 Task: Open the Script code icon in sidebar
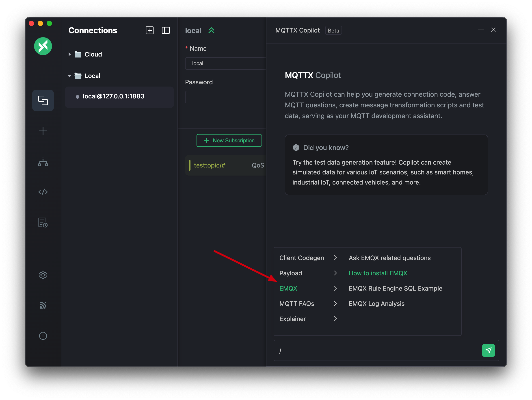[x=43, y=192]
